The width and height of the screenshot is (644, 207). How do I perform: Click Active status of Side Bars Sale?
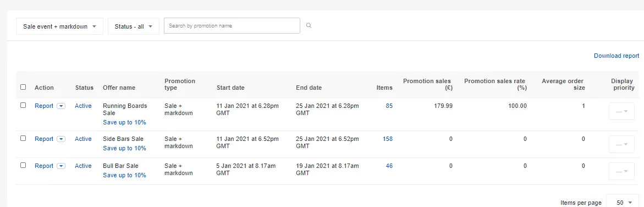tap(83, 139)
